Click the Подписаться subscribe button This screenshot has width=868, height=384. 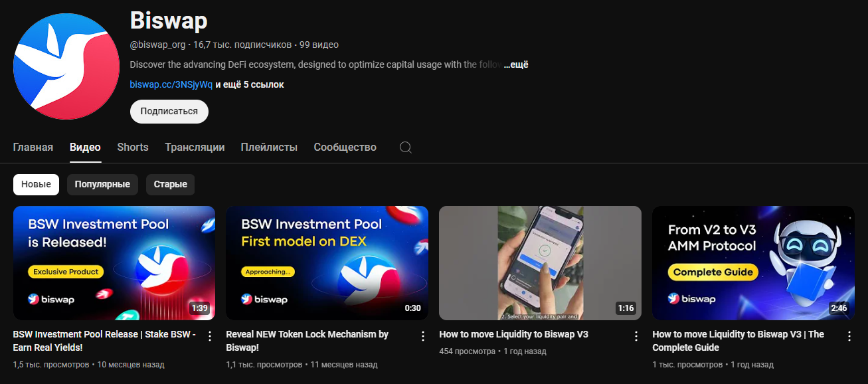click(169, 112)
